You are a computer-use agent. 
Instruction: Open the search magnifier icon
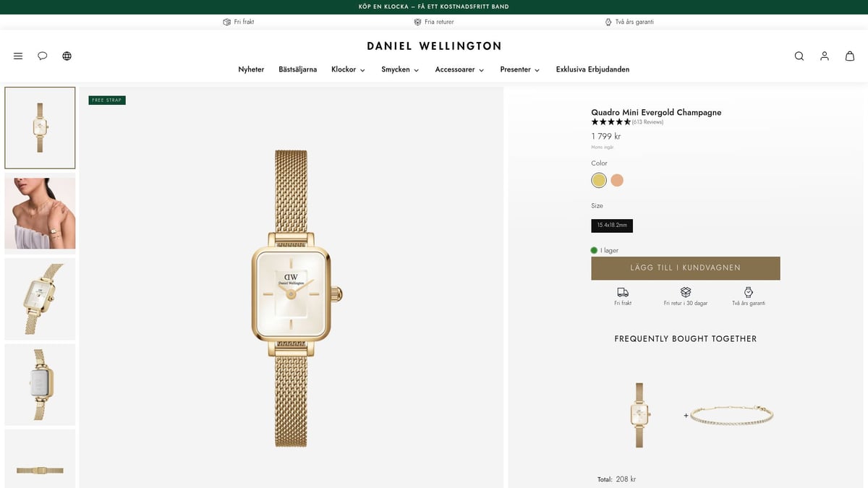[x=799, y=56]
